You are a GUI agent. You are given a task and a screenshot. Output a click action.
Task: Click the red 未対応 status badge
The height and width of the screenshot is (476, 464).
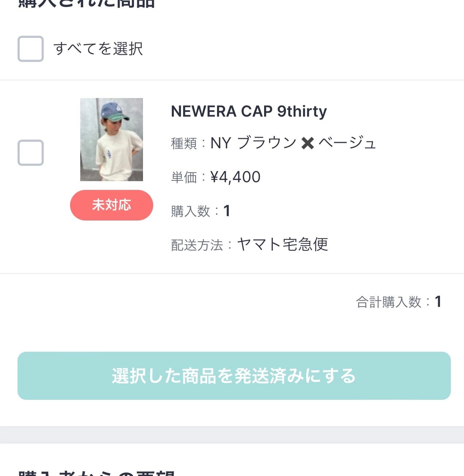pyautogui.click(x=112, y=205)
